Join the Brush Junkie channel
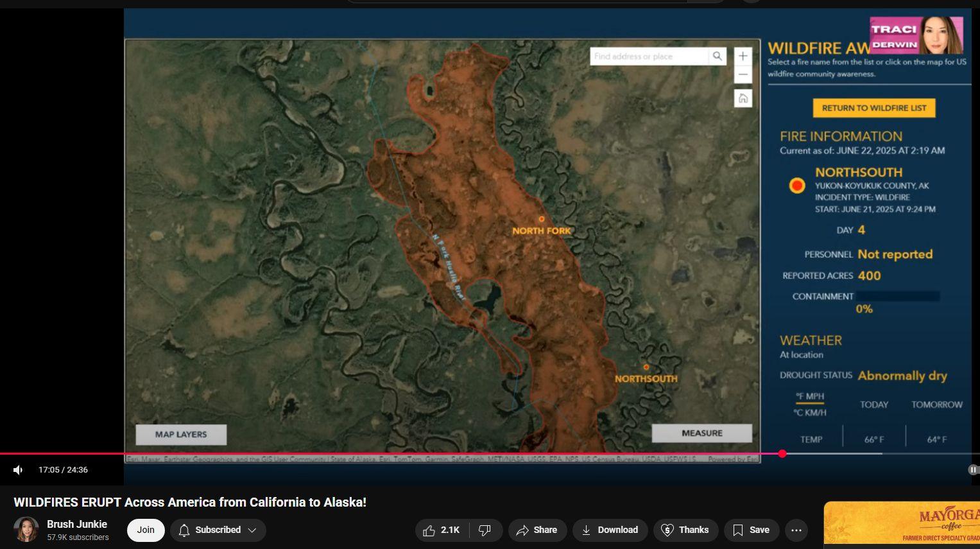980x549 pixels. (x=146, y=530)
